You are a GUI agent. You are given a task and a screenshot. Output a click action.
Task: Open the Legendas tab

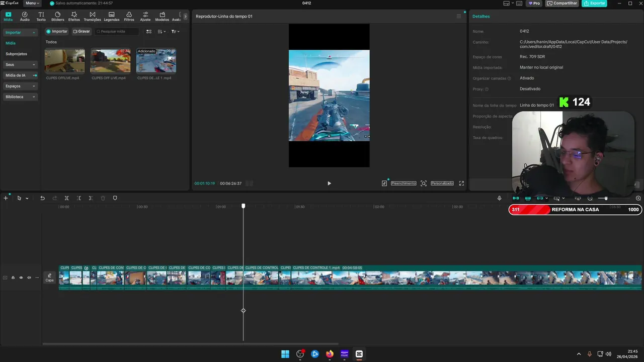pos(111,16)
